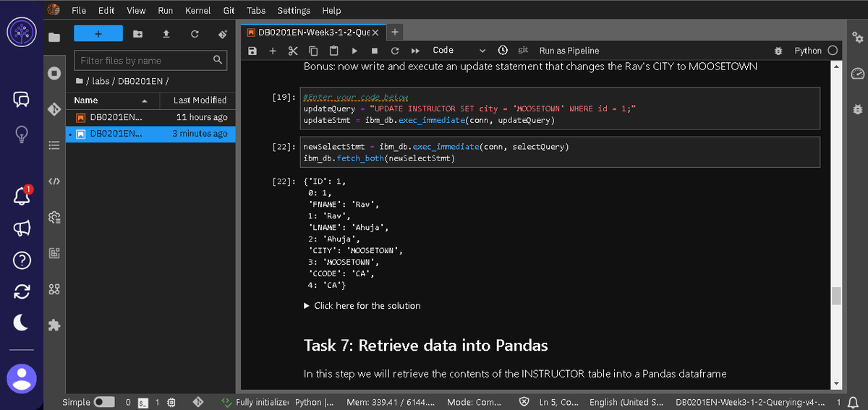The height and width of the screenshot is (410, 868).
Task: Select the file modified 3 minutes ago
Action: 150,134
